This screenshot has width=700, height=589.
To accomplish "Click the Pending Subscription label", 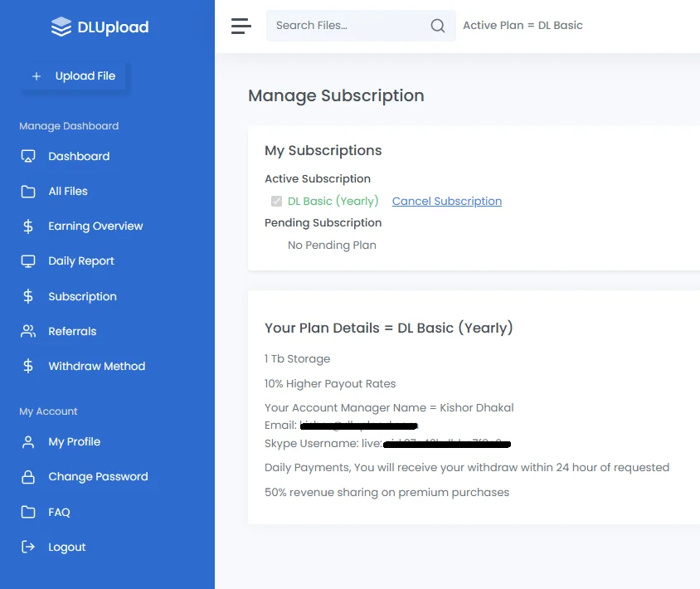I will 323,223.
